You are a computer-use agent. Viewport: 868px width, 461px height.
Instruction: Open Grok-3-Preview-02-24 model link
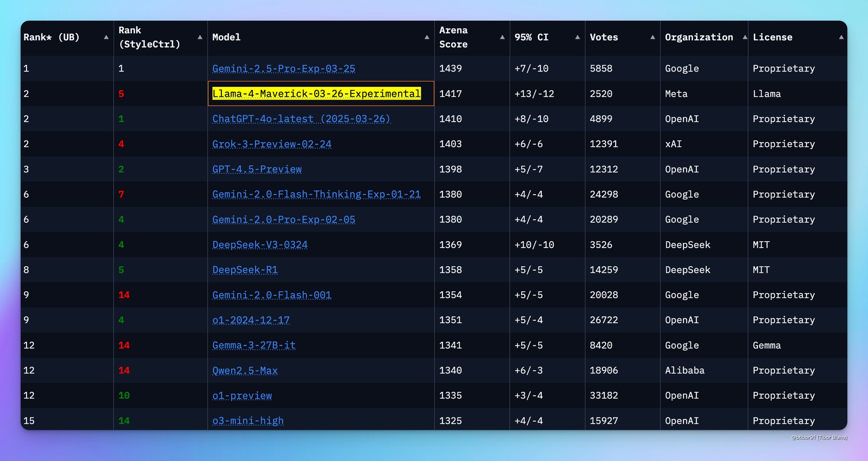[272, 144]
